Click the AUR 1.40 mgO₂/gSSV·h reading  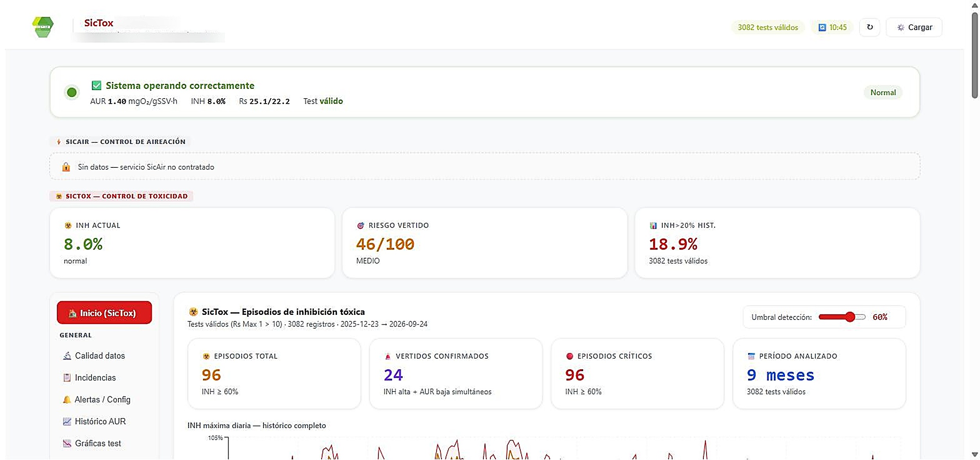(x=134, y=101)
